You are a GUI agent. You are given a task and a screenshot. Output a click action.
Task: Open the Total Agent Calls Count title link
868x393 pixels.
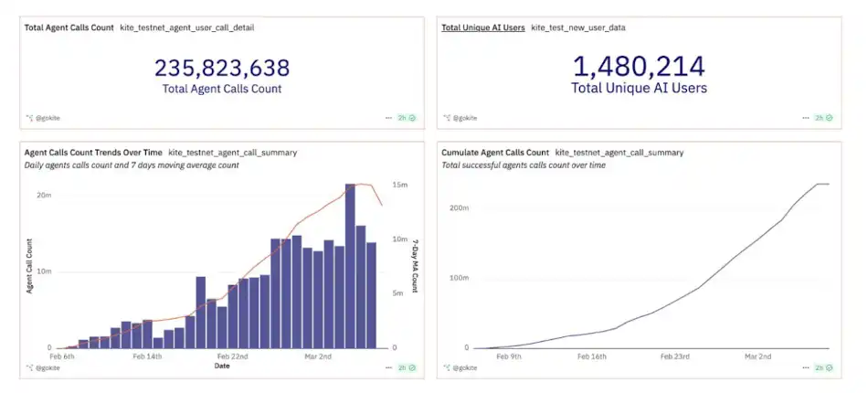[x=69, y=27]
